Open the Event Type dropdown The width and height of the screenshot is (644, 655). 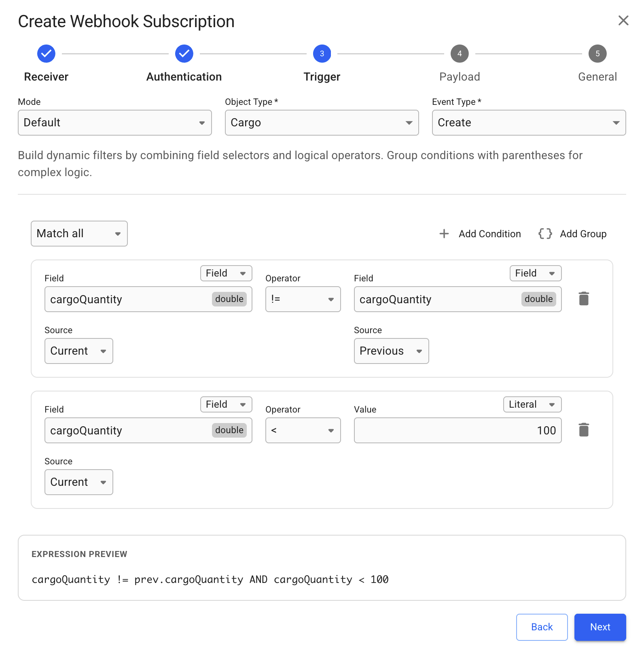[529, 123]
